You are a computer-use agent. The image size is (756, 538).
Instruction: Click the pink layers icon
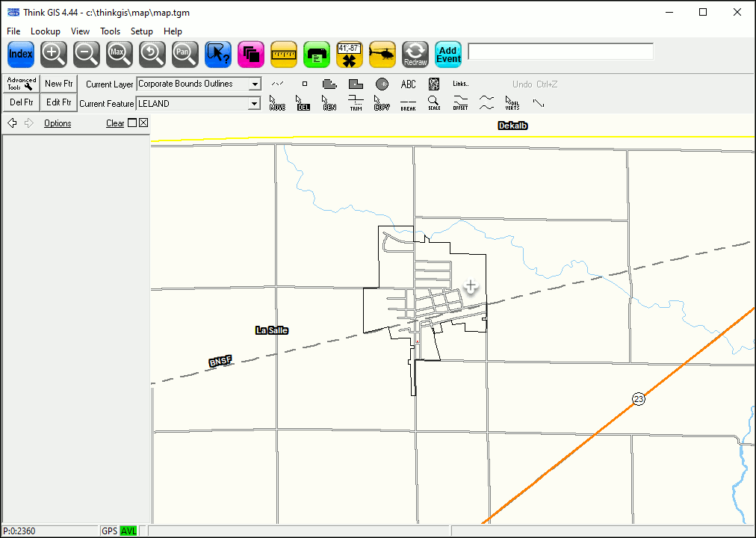click(251, 54)
